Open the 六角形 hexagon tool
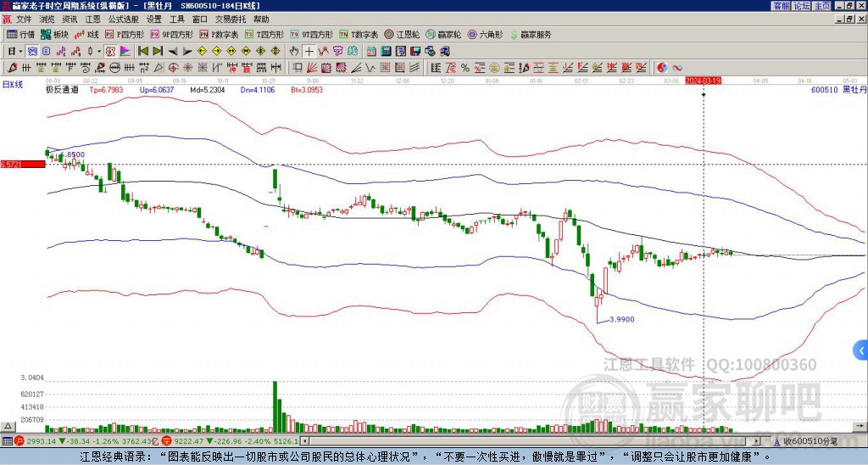The image size is (868, 465). 486,34
